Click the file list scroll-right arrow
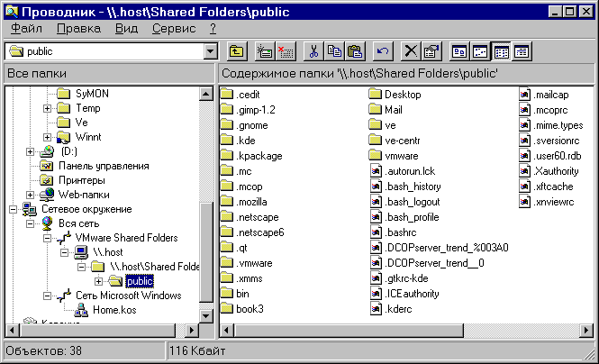 click(586, 331)
